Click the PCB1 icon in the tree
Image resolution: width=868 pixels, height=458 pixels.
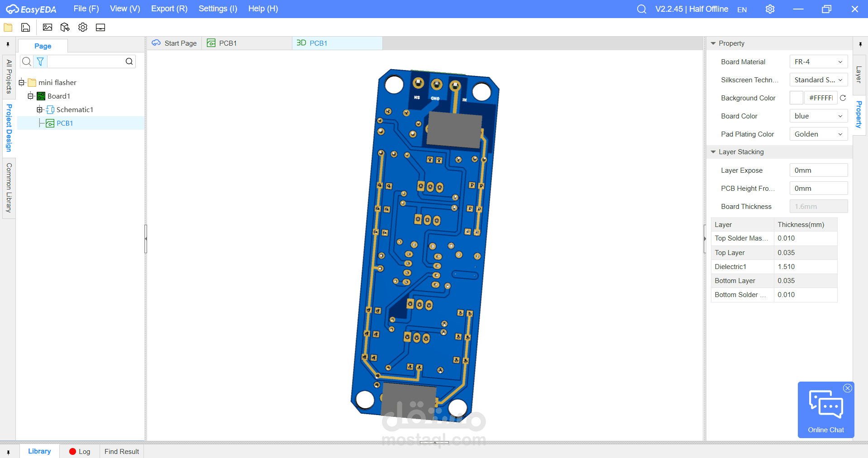(50, 123)
